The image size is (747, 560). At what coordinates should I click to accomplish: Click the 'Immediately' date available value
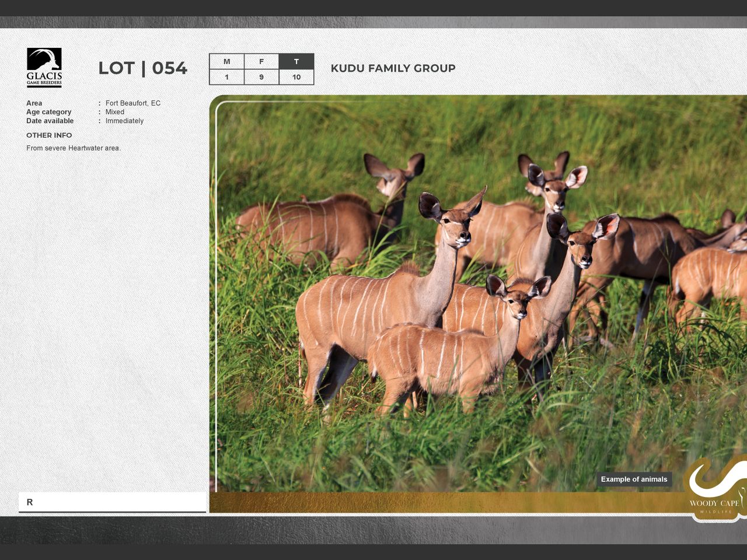124,121
